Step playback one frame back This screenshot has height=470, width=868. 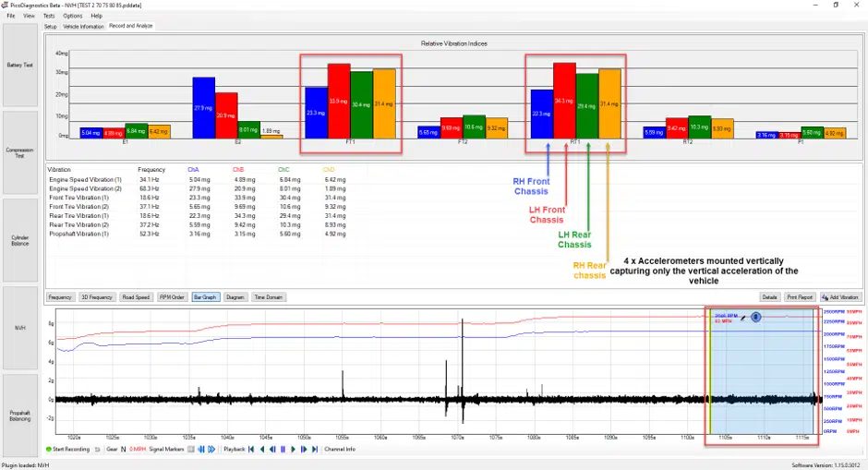click(x=272, y=450)
